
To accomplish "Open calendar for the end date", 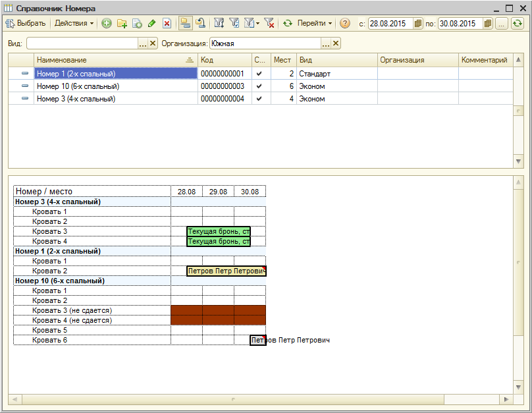I will point(488,24).
